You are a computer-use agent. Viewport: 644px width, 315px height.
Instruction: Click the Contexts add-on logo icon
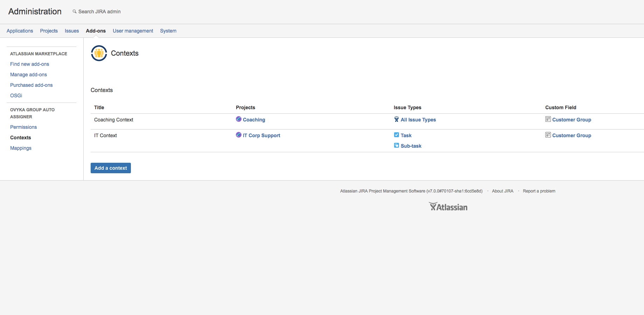[x=99, y=53]
